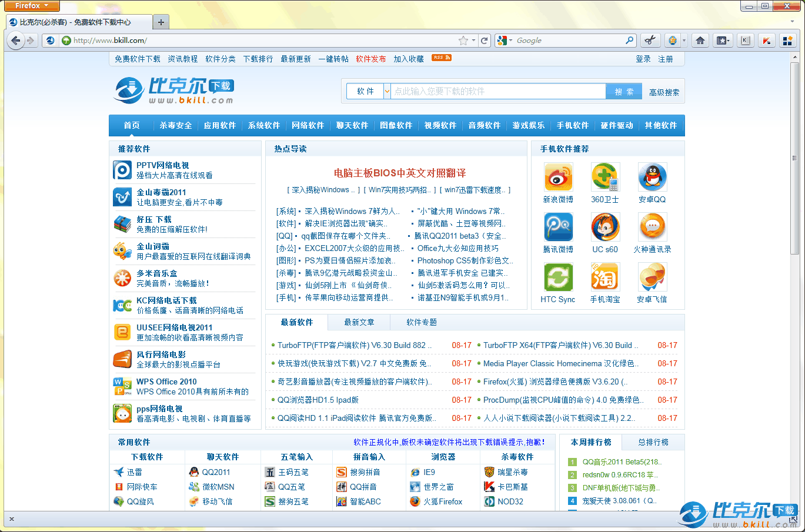Viewport: 805px width, 532px height.
Task: Open a new tab with plus button
Action: pos(161,22)
